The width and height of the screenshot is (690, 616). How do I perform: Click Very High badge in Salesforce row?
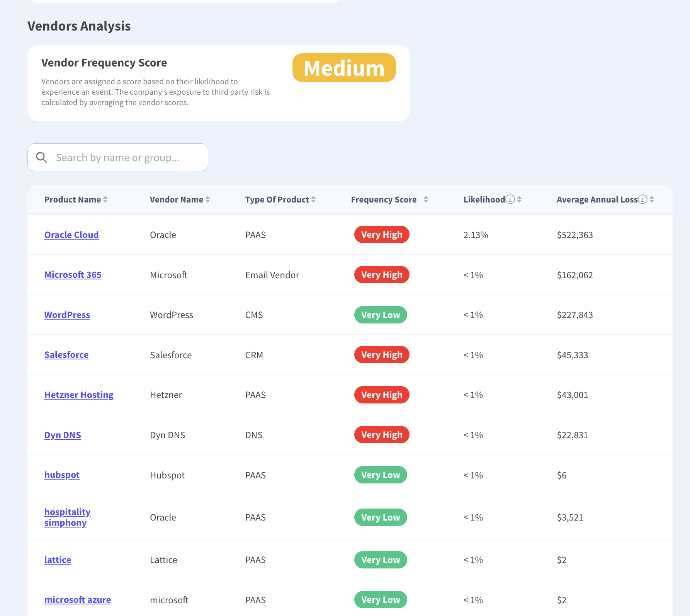coord(382,355)
